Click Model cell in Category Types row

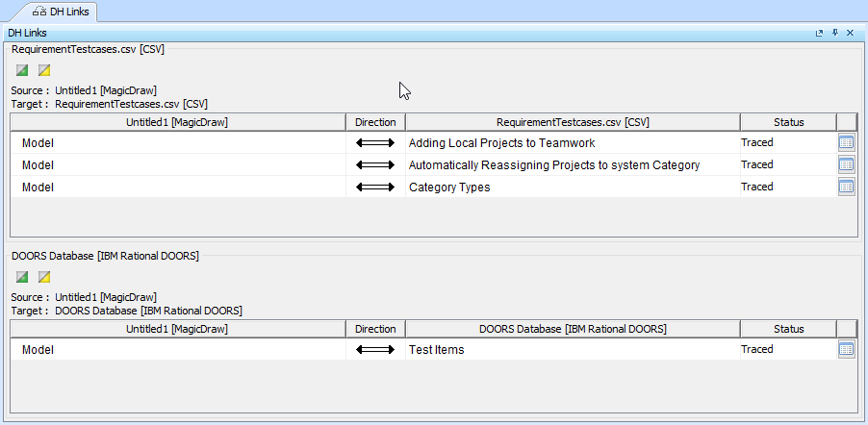coord(178,187)
